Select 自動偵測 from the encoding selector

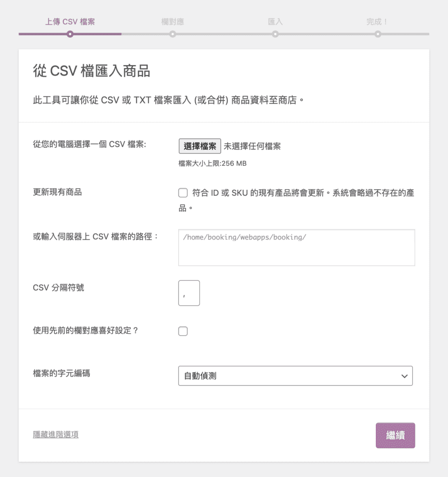[295, 376]
